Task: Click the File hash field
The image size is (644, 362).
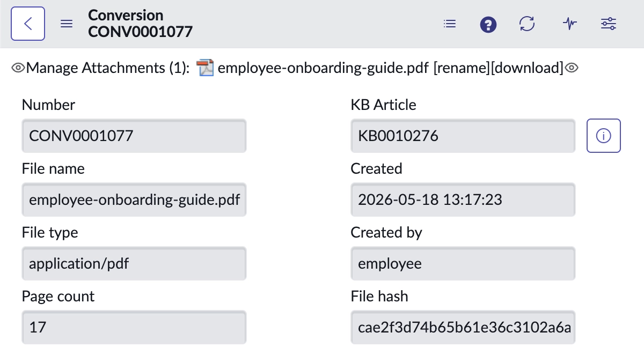Action: point(463,327)
